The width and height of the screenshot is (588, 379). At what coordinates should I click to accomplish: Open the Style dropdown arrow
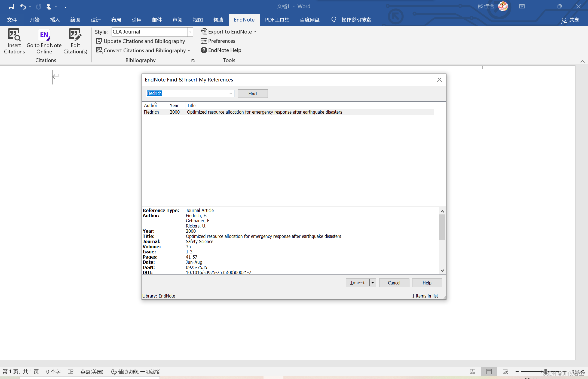pos(190,32)
